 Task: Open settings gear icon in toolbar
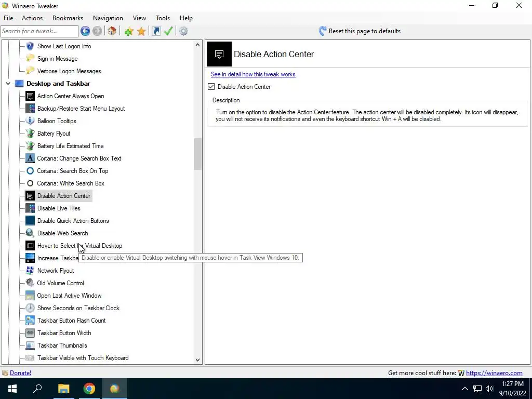(x=183, y=31)
